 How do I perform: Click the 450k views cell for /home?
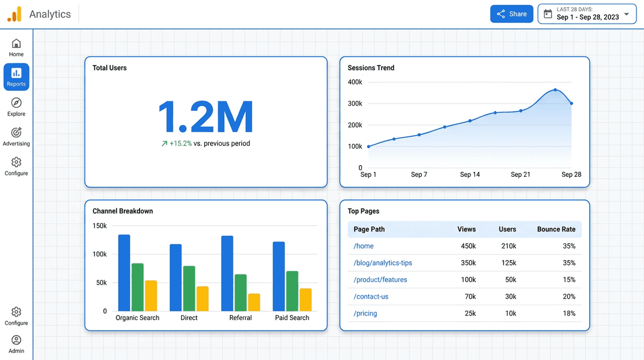click(x=468, y=246)
